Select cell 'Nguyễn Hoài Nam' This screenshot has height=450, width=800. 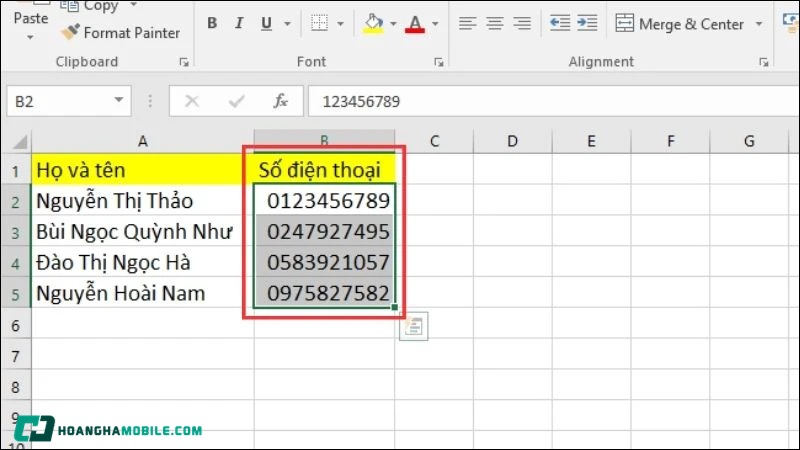pyautogui.click(x=143, y=293)
